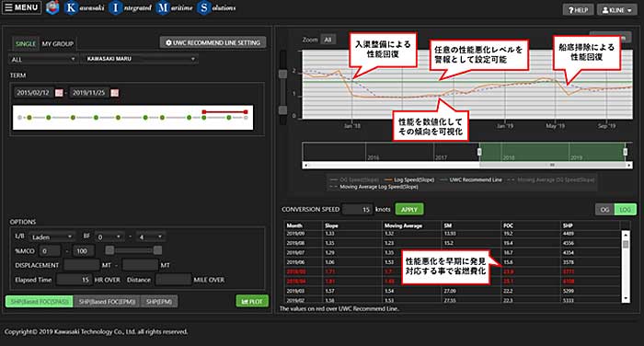Screen dimensions: 644x346
Task: Toggle Log Speed(Slope) legend series
Action: (x=409, y=179)
